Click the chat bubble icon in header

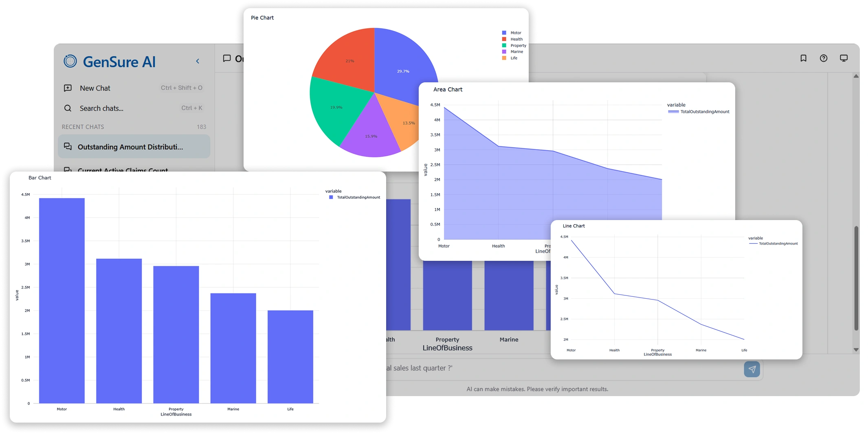(227, 59)
